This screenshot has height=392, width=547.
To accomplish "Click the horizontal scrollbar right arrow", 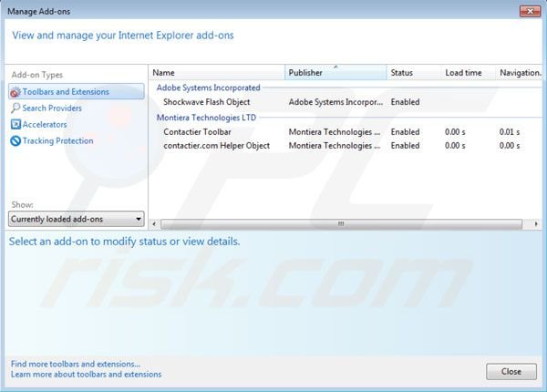I will pyautogui.click(x=536, y=224).
